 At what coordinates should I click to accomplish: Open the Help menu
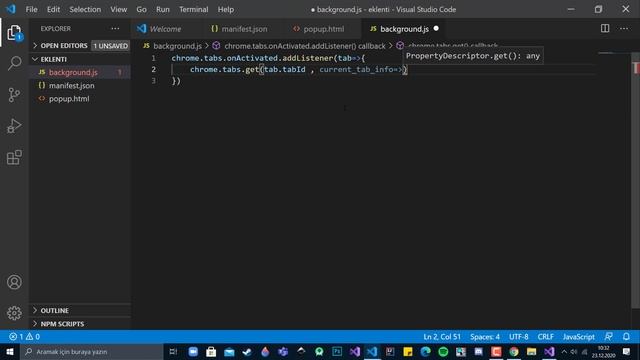click(226, 9)
